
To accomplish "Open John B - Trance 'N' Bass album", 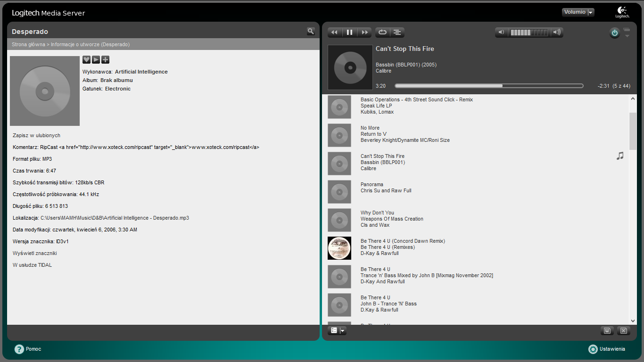I will pos(388,304).
